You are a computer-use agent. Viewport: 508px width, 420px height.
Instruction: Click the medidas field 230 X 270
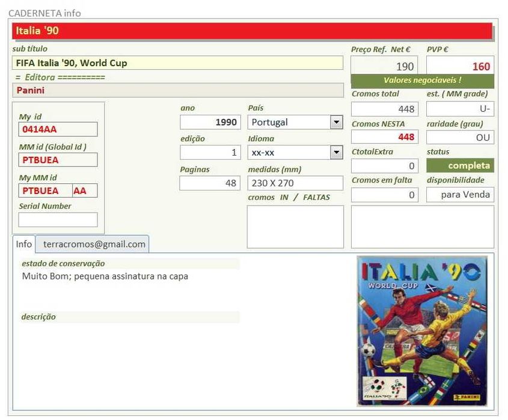(295, 183)
